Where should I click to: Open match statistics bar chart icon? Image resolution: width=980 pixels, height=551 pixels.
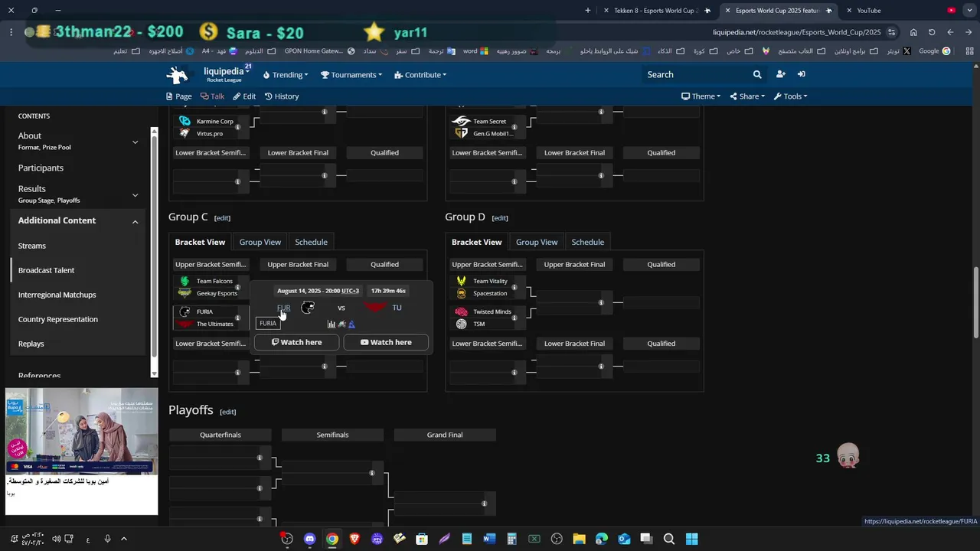332,324
